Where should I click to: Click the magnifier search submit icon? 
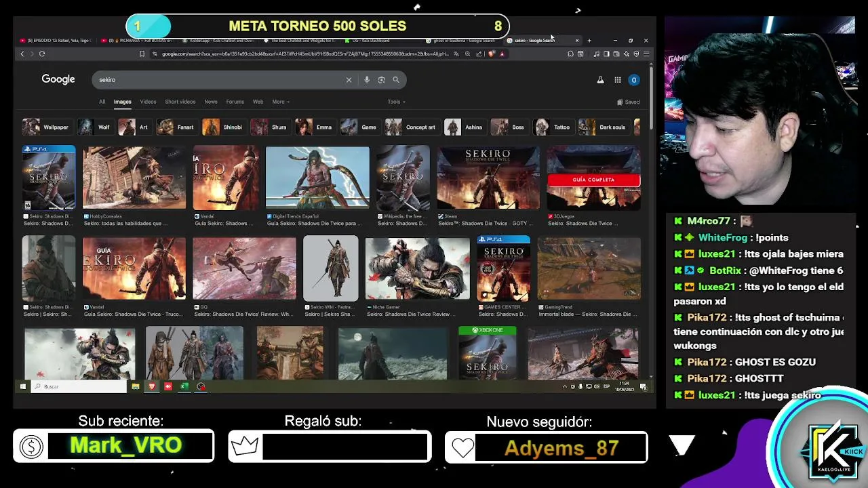(396, 80)
